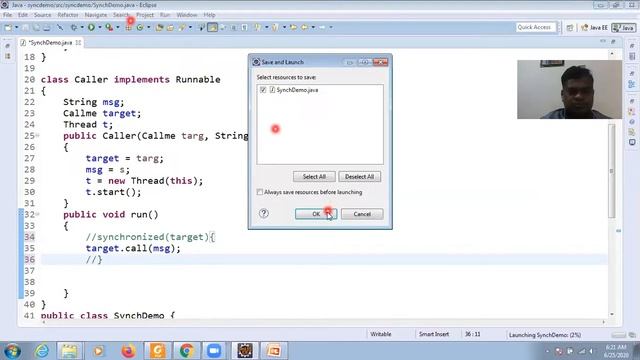The image size is (640, 360).
Task: Minimize the editor area icon
Action: tap(603, 42)
